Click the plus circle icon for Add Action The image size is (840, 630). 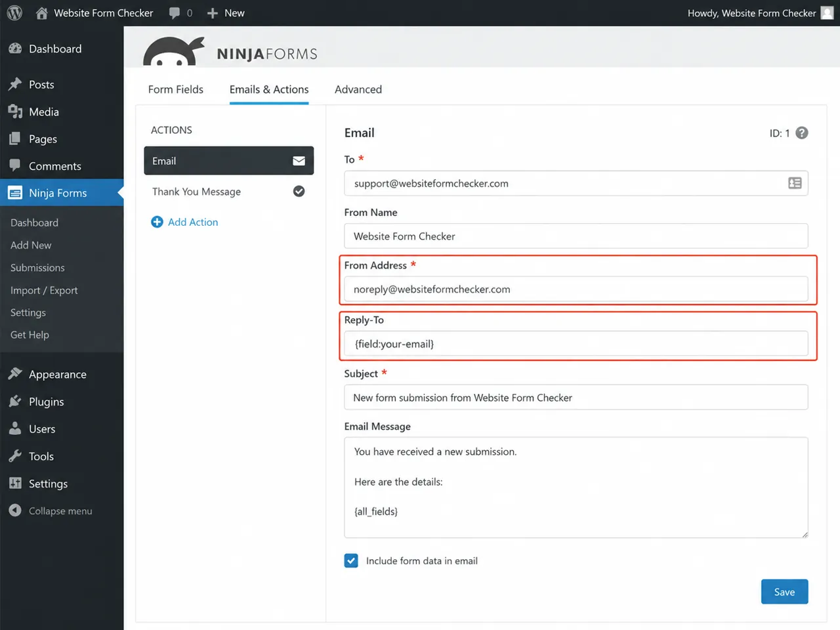pos(157,222)
